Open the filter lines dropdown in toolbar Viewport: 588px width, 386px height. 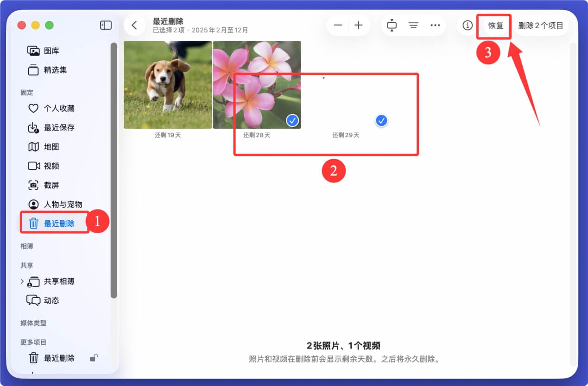tap(413, 25)
